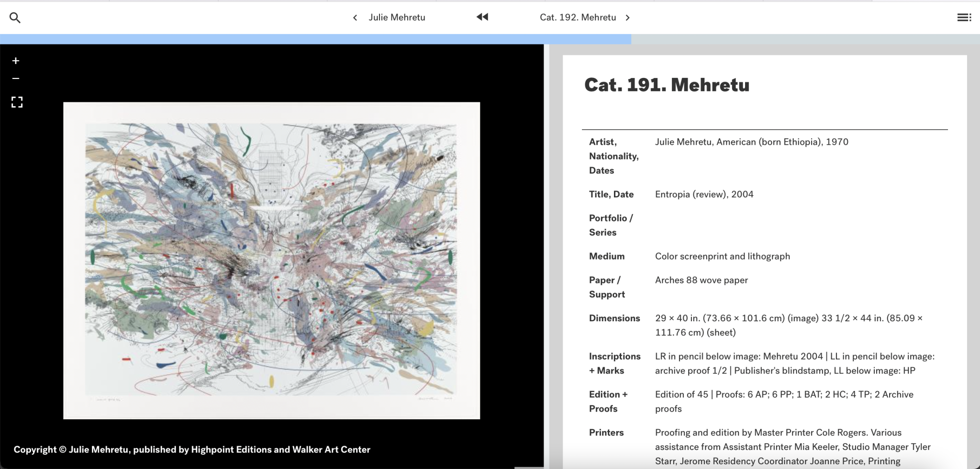Click the Arches 88 wove paper value
Image resolution: width=980 pixels, height=469 pixels.
click(x=701, y=280)
